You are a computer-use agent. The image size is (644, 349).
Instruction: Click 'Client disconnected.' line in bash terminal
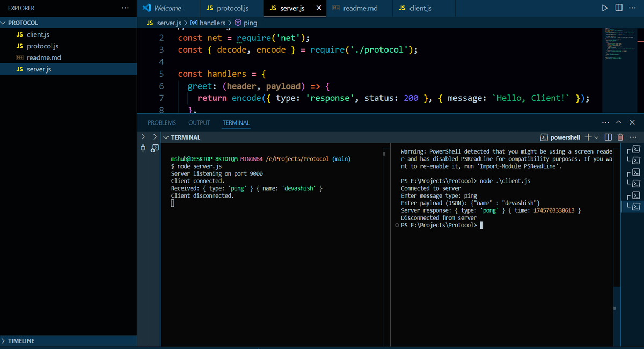click(202, 195)
